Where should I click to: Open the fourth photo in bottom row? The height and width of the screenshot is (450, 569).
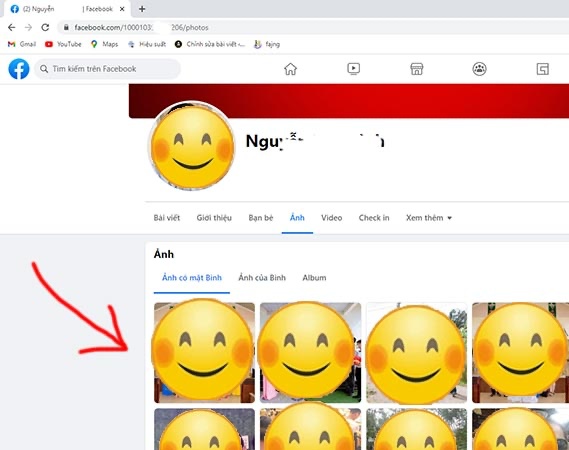click(x=520, y=429)
